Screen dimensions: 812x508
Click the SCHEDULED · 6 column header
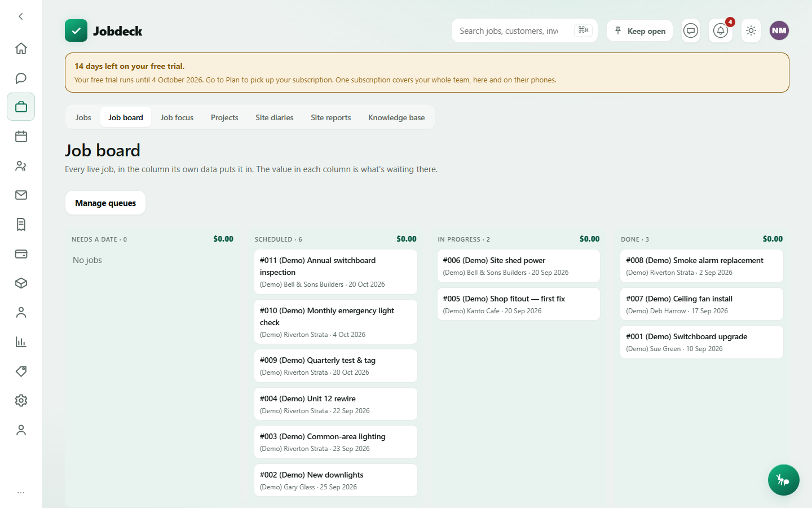(278, 239)
